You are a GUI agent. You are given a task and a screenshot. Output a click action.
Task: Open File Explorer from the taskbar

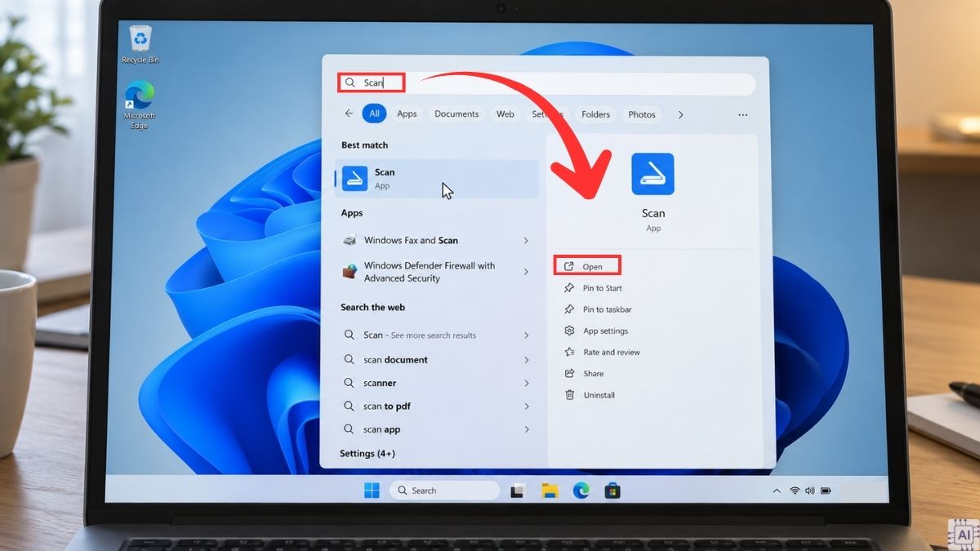click(550, 491)
